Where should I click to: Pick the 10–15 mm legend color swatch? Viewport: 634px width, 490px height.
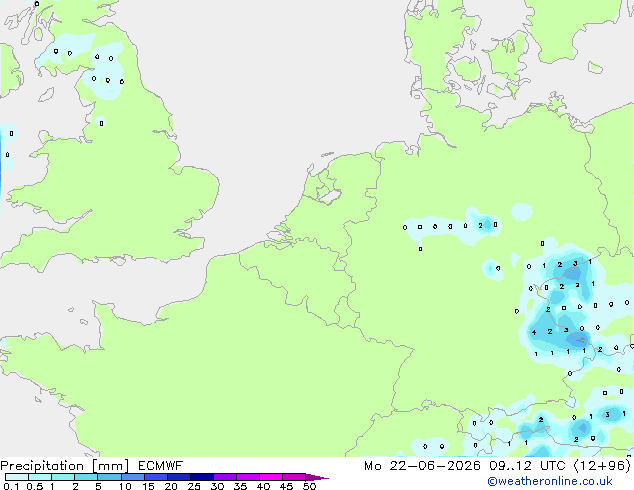pyautogui.click(x=132, y=477)
